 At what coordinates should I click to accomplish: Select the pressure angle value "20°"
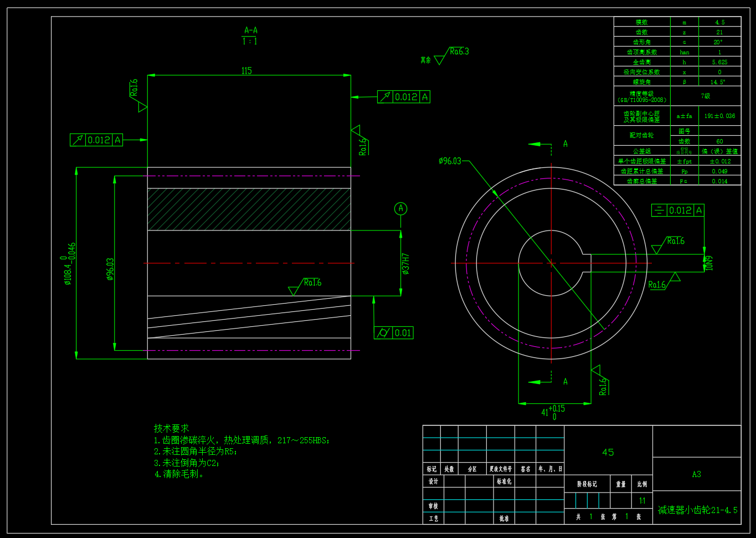point(719,42)
